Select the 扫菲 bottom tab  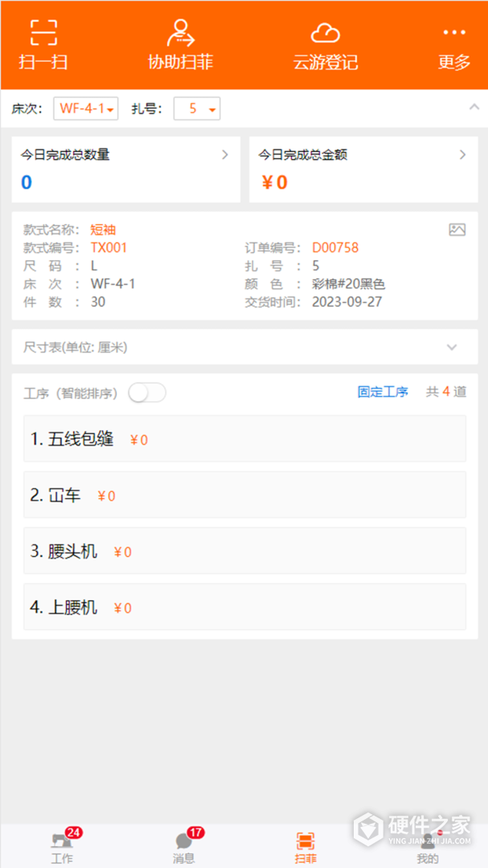tap(306, 846)
